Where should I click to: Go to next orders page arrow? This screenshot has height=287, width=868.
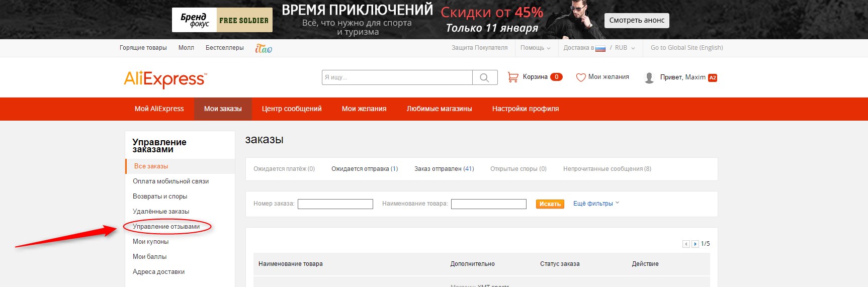tap(695, 244)
